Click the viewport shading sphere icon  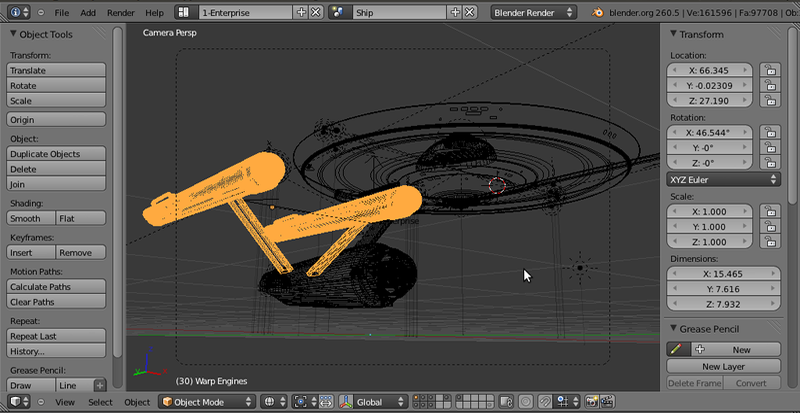click(x=274, y=402)
